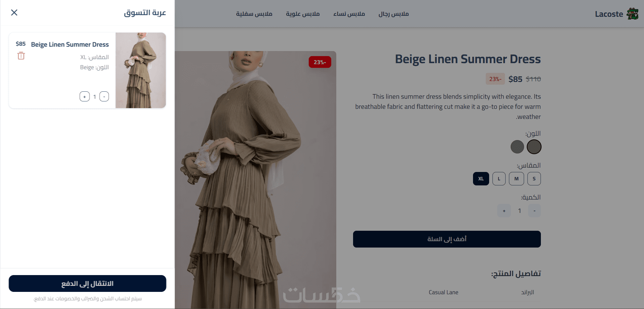The height and width of the screenshot is (309, 644).
Task: Open the Lacoste brand home link
Action: [609, 14]
